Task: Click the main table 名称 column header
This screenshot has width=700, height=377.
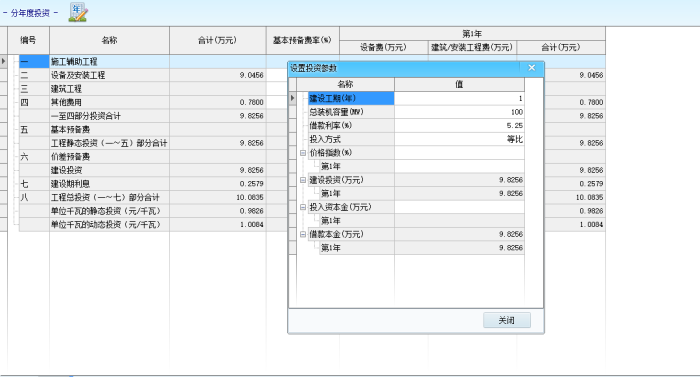Action: click(x=109, y=40)
